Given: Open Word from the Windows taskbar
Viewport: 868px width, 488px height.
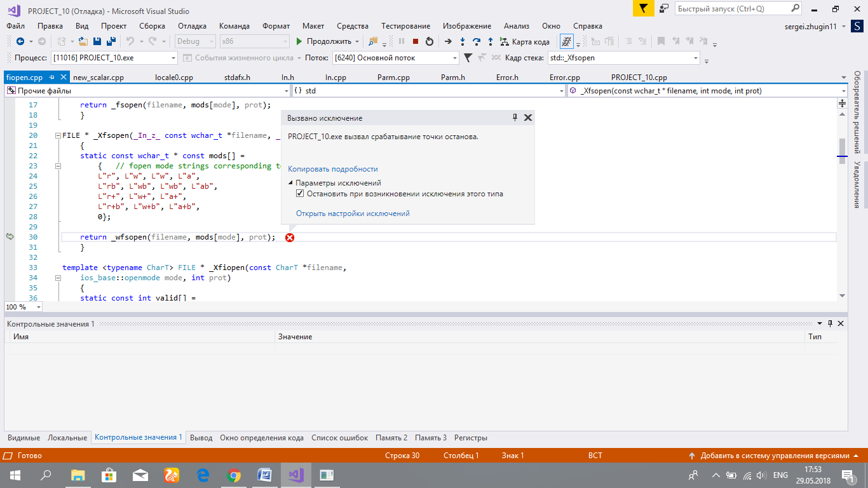Looking at the screenshot, I should click(265, 475).
